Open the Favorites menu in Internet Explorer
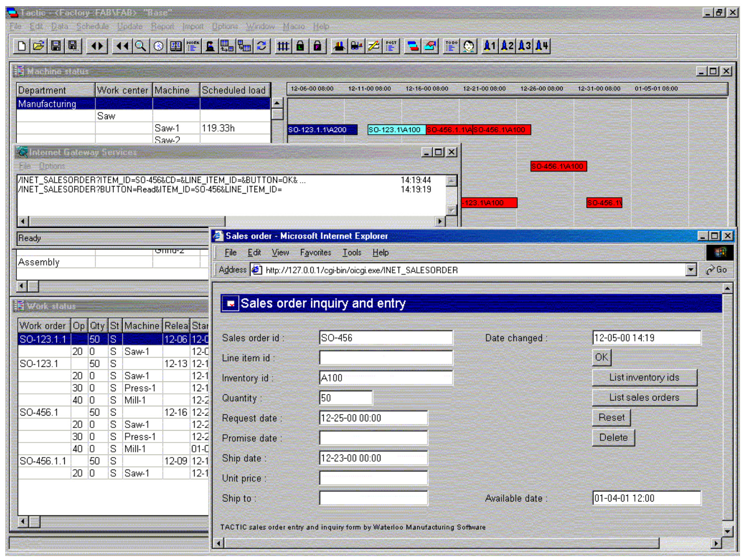The height and width of the screenshot is (560, 744). pos(315,253)
